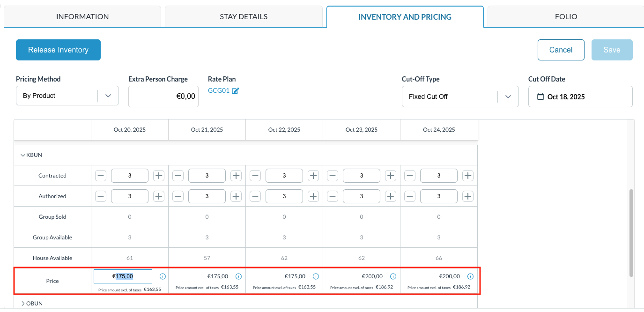Click info icon next to Oct 20 price
This screenshot has height=312, width=644.
(163, 276)
